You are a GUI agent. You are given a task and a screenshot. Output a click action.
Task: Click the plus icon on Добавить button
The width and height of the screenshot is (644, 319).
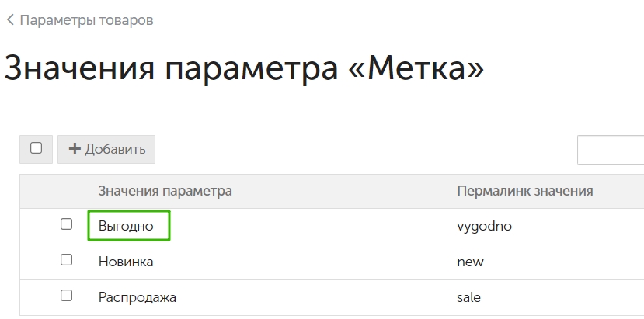click(x=75, y=148)
